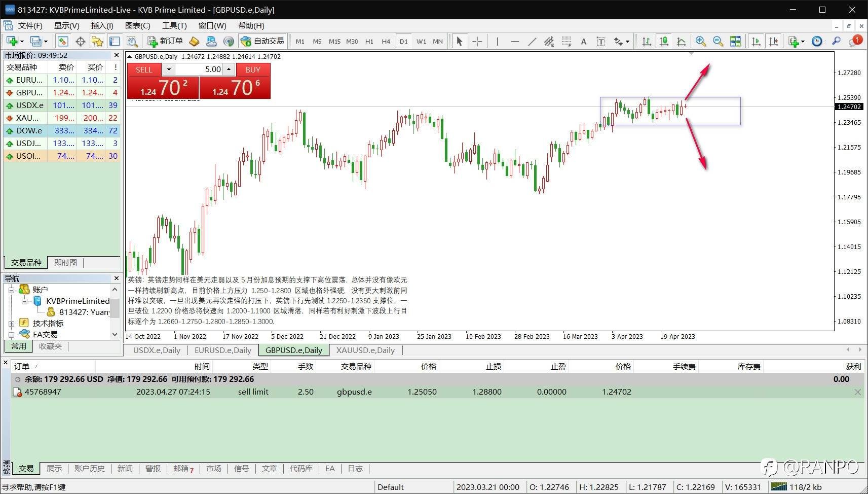This screenshot has width=868, height=494.
Task: Click the 5.00 volume input field
Action: tap(199, 69)
